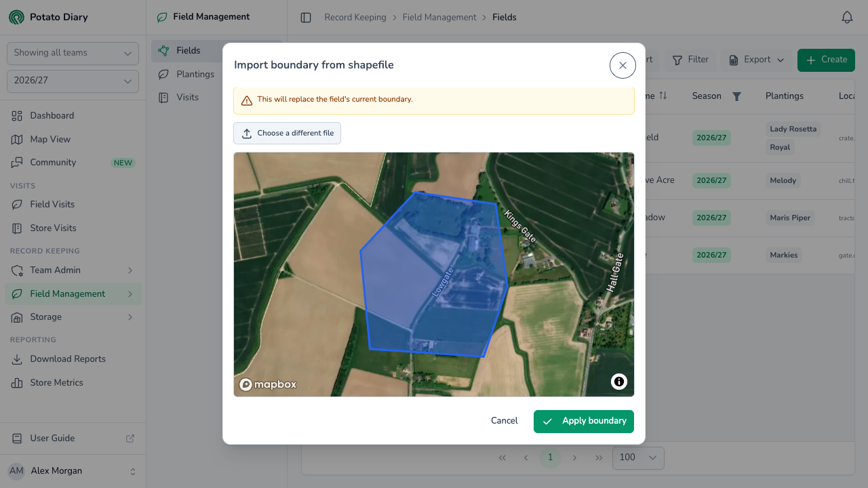The image size is (868, 488).
Task: Click the previous page arrow
Action: click(x=526, y=457)
